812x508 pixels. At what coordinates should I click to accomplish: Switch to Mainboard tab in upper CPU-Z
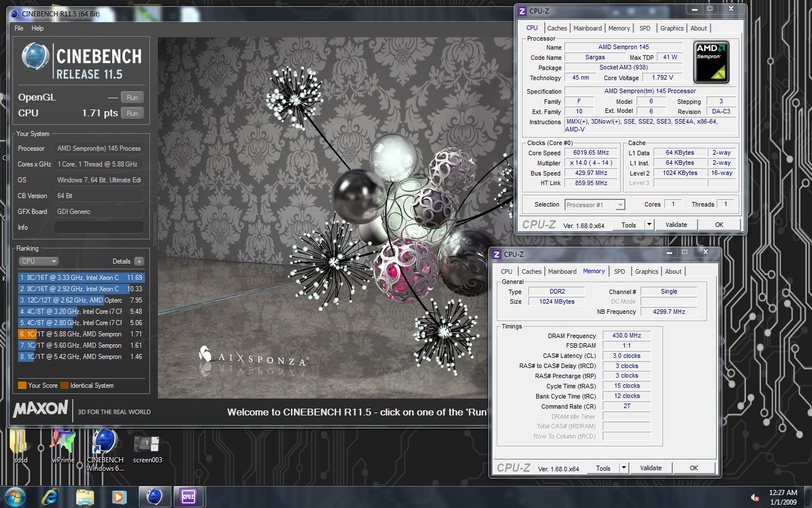click(x=588, y=28)
